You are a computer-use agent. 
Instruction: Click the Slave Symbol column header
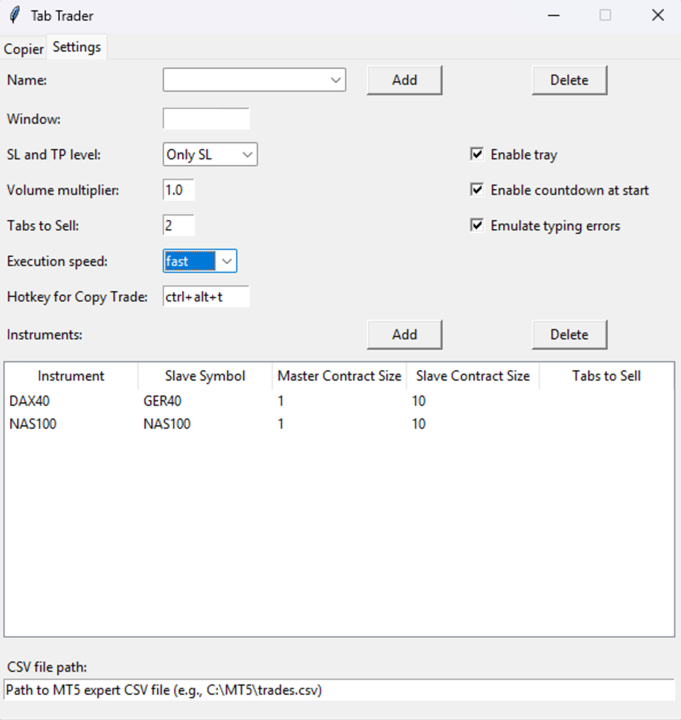[x=205, y=376]
